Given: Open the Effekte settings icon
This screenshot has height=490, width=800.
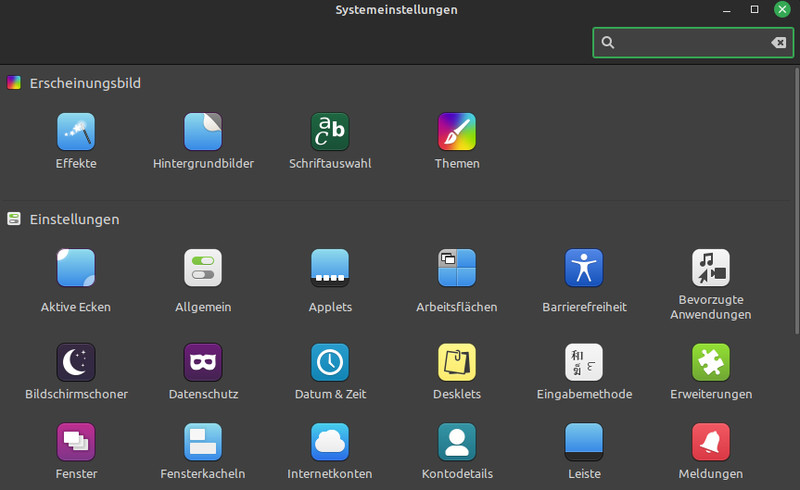Looking at the screenshot, I should (76, 132).
